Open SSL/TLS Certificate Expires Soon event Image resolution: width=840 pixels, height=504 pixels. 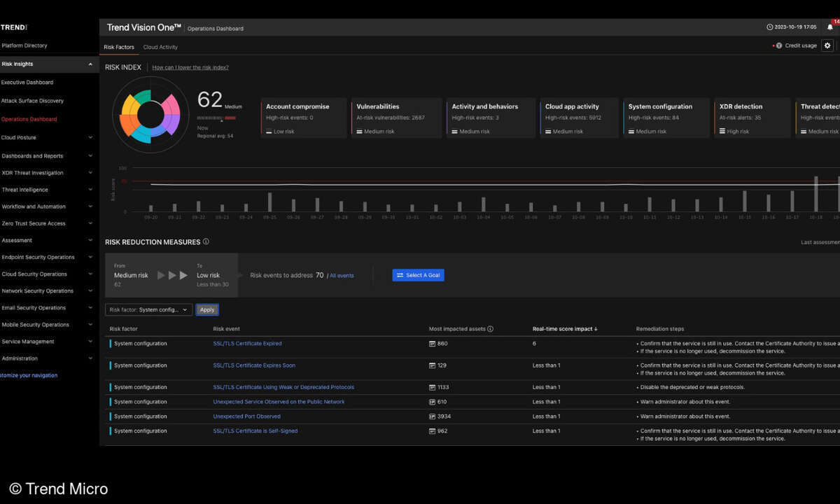coord(254,365)
